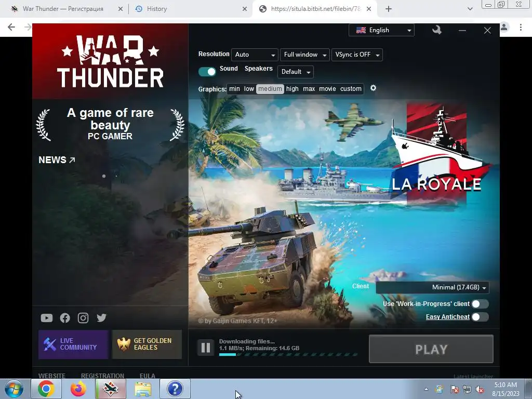The image size is (532, 399).
Task: Click the muted volume tray icon
Action: [x=480, y=390]
